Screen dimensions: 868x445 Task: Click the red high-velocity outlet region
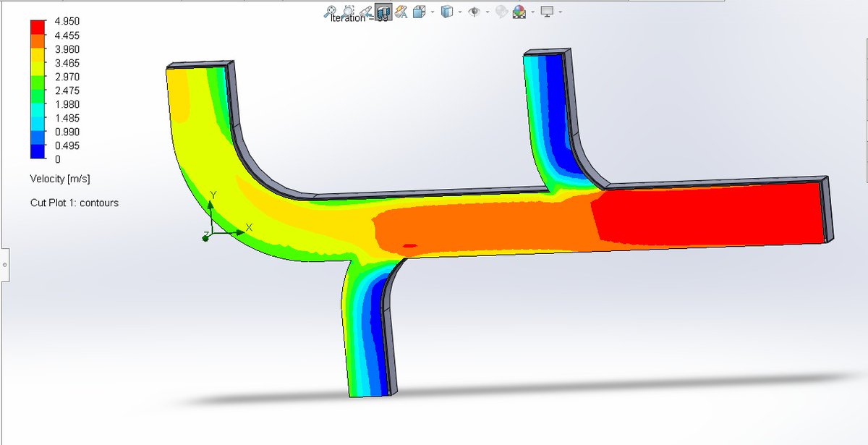coord(709,215)
